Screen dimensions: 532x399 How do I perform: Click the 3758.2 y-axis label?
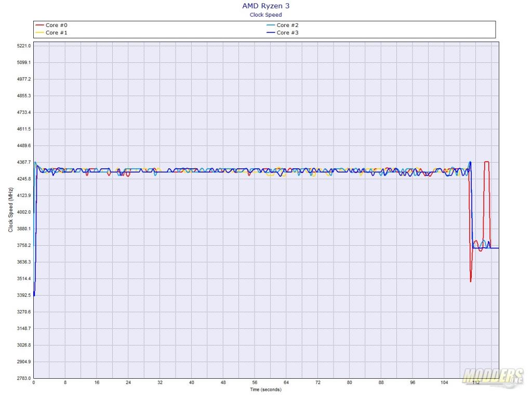[x=24, y=245]
